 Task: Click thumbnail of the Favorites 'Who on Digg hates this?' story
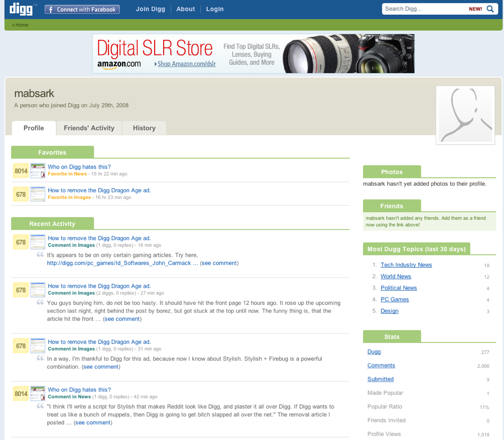(38, 171)
